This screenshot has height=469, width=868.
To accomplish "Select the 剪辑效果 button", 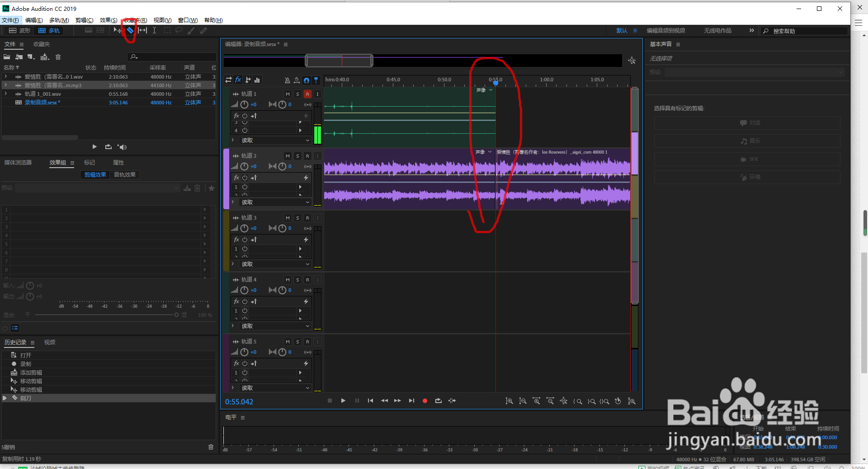I will [95, 175].
